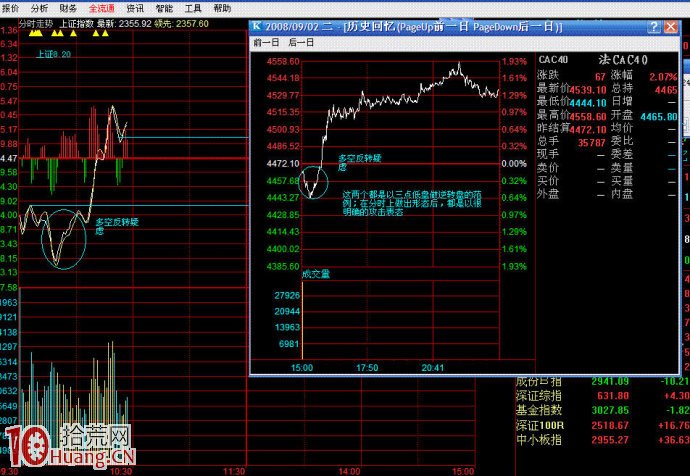Click the 上证指数 label in the chart header
This screenshot has width=690, height=476.
pyautogui.click(x=77, y=23)
